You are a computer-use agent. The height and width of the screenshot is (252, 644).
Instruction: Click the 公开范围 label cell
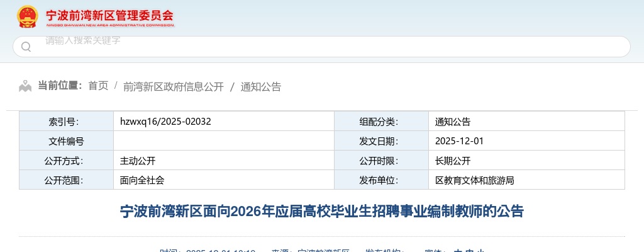67,180
